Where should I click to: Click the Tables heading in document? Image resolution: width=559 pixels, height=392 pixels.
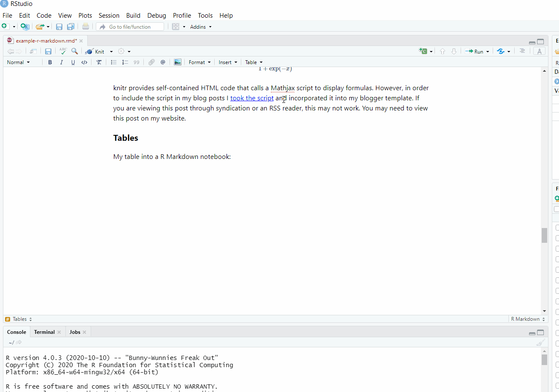coord(126,138)
